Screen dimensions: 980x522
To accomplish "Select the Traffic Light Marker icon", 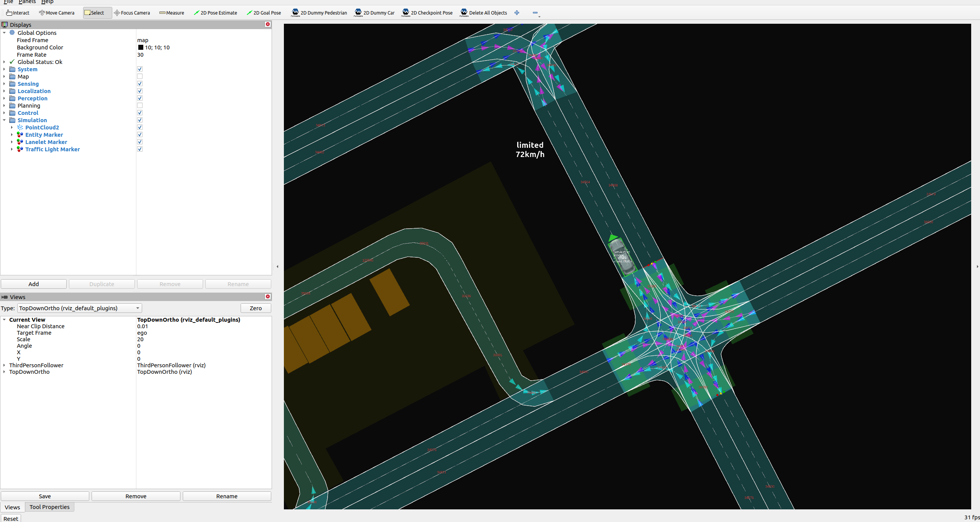I will pos(20,149).
